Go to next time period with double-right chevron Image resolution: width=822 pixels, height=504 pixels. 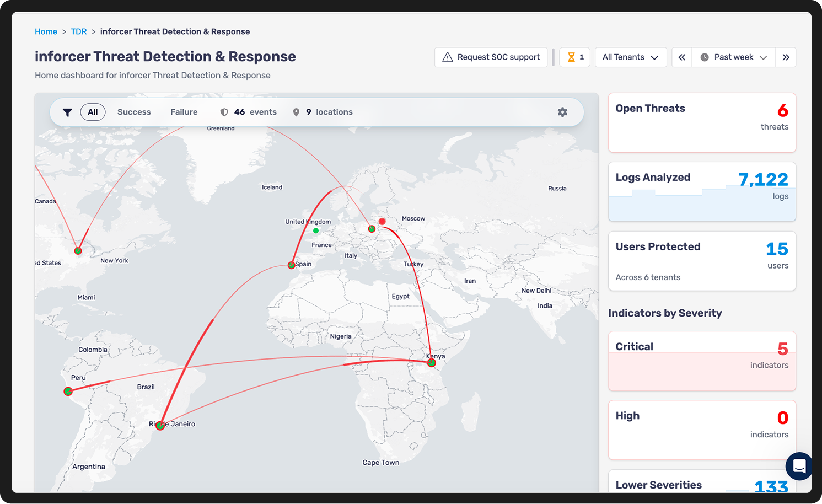tap(786, 57)
